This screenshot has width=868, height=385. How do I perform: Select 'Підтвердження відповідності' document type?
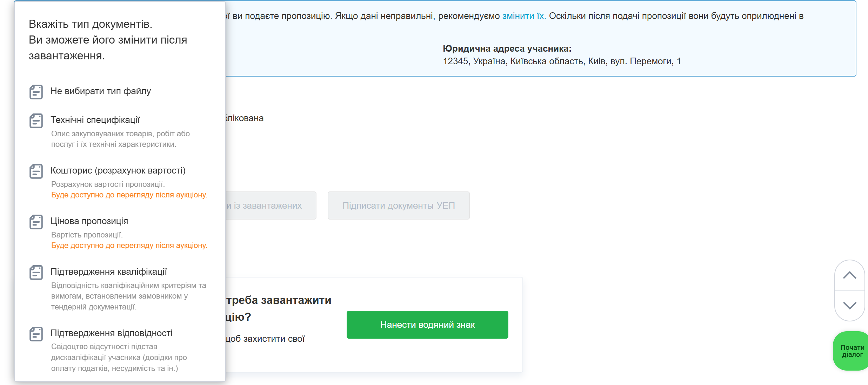[112, 333]
